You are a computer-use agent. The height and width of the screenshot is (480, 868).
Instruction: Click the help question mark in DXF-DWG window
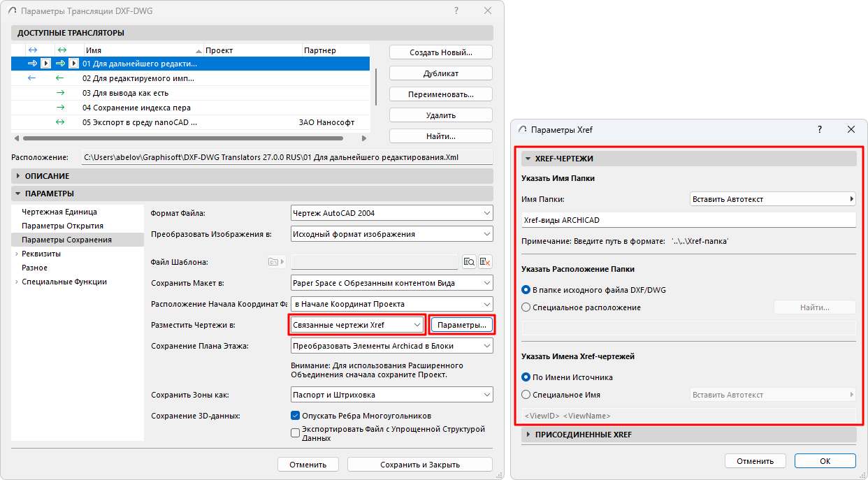(456, 11)
